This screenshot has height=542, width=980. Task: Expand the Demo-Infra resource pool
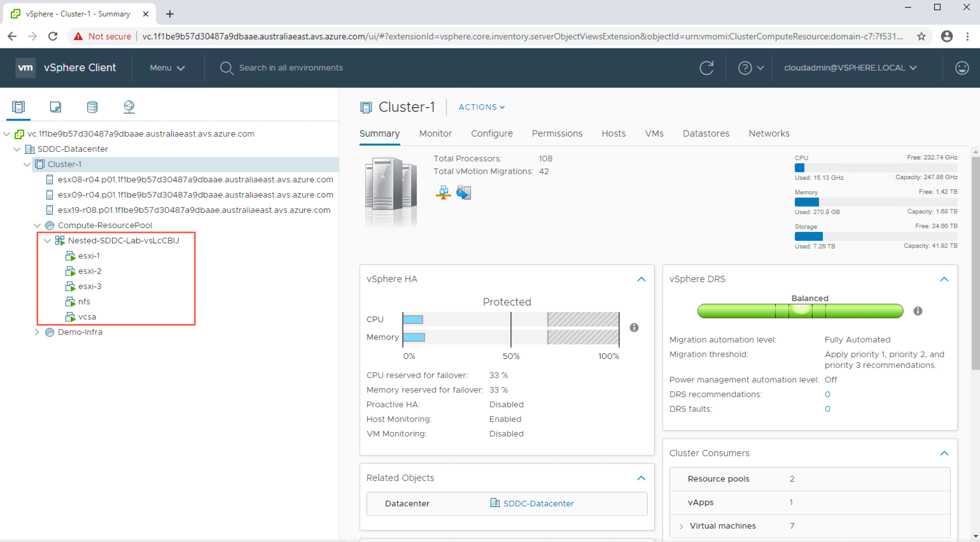37,332
